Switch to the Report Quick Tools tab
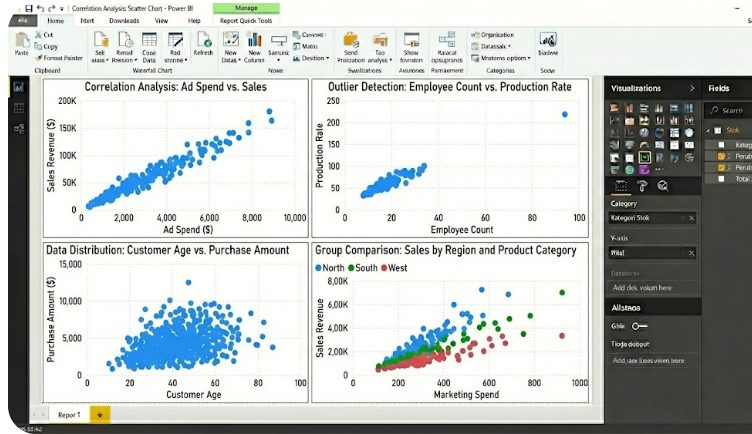This screenshot has height=434, width=752. (x=246, y=20)
